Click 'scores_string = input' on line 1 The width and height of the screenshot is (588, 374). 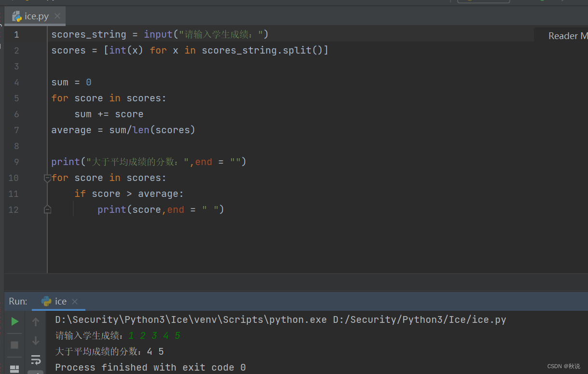coord(112,35)
